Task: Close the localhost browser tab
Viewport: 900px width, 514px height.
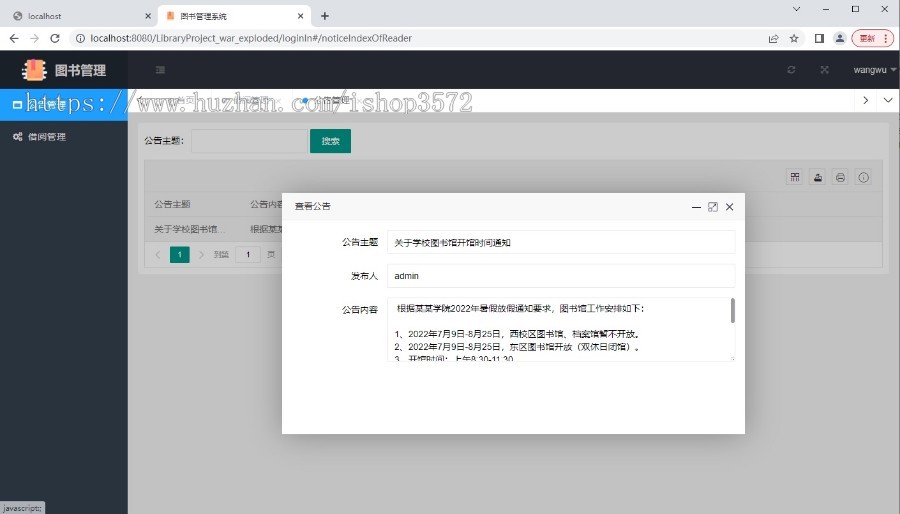Action: point(148,16)
